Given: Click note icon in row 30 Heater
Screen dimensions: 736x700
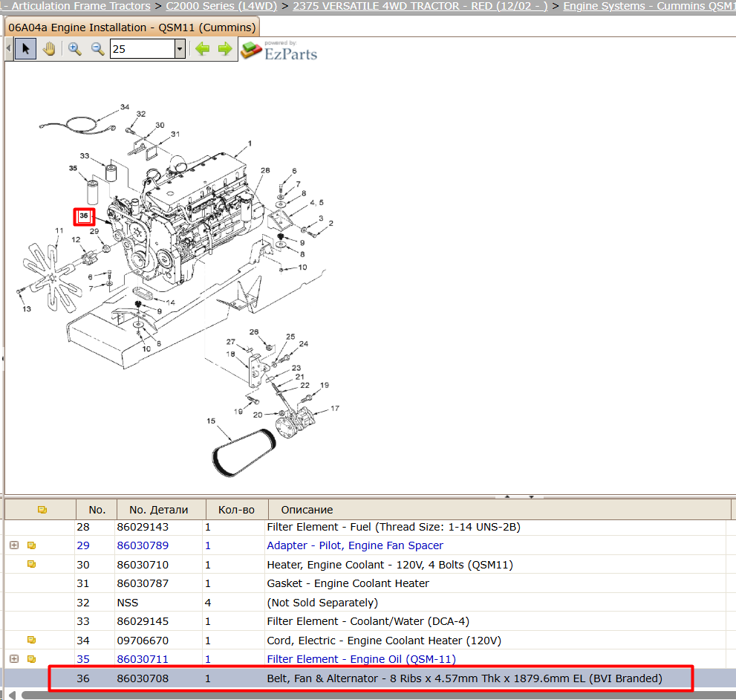Looking at the screenshot, I should coord(31,564).
